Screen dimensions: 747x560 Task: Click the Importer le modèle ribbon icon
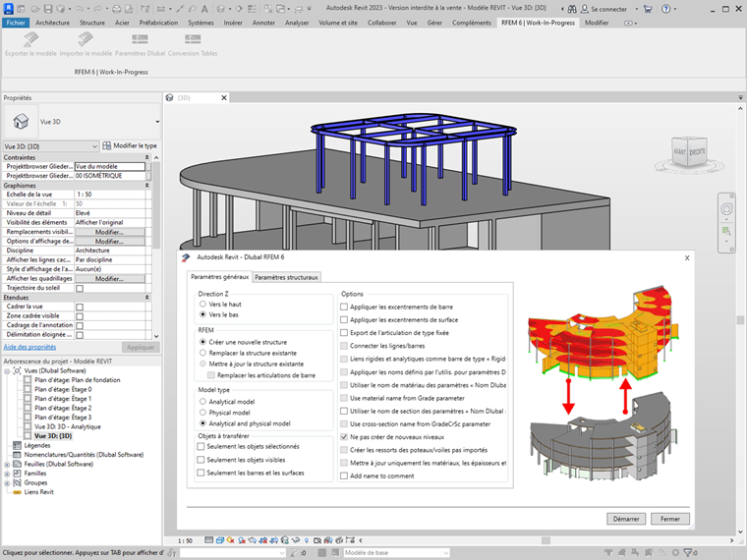pos(86,39)
